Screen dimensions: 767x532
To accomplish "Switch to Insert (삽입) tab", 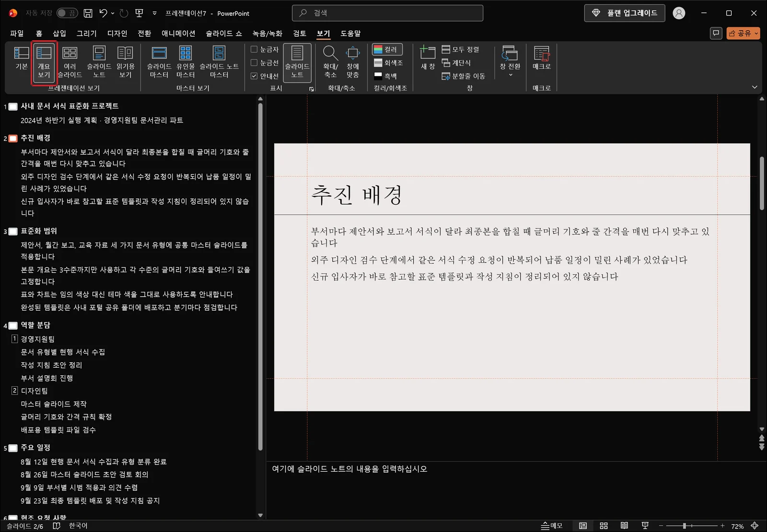I will click(x=59, y=33).
